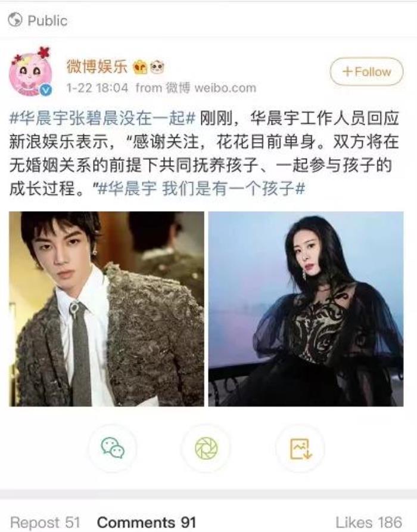
Task: Tap the green camera shutter share icon
Action: coord(206,448)
